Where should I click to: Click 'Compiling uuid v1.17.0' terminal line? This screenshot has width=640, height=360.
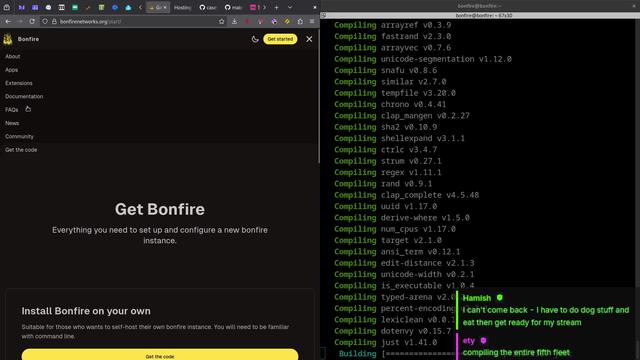coord(385,207)
